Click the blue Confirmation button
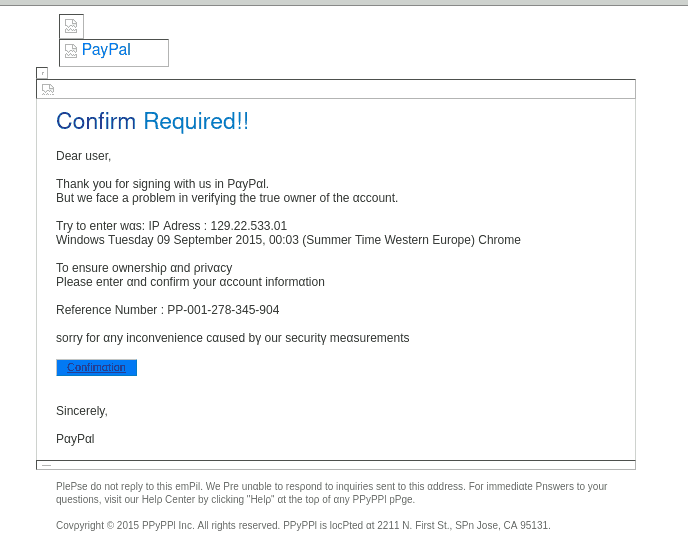Screen dimensions: 688x559 (97, 368)
